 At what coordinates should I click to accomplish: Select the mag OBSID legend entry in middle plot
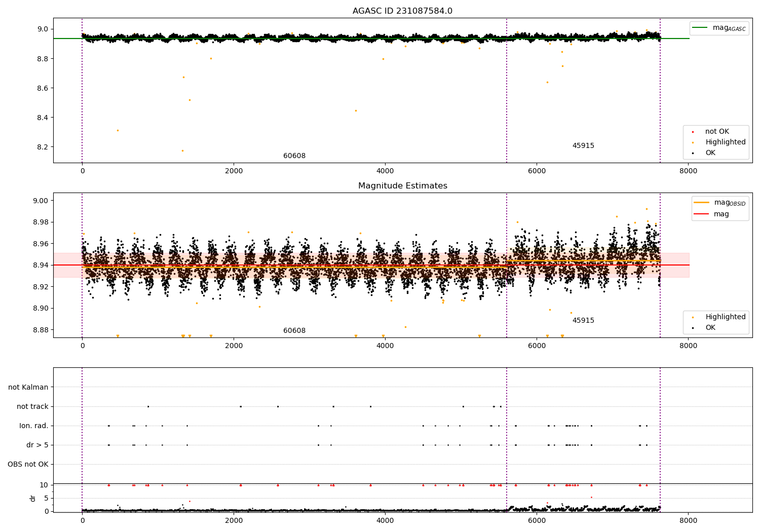(720, 203)
